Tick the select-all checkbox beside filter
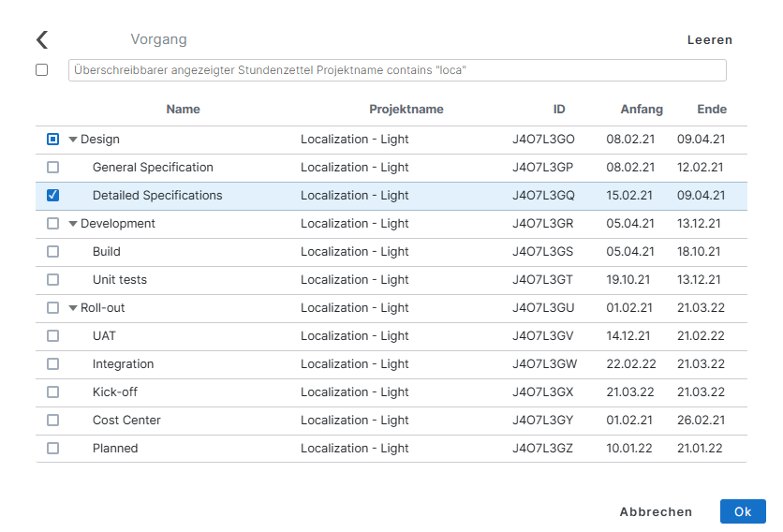This screenshot has height=532, width=783. click(41, 69)
